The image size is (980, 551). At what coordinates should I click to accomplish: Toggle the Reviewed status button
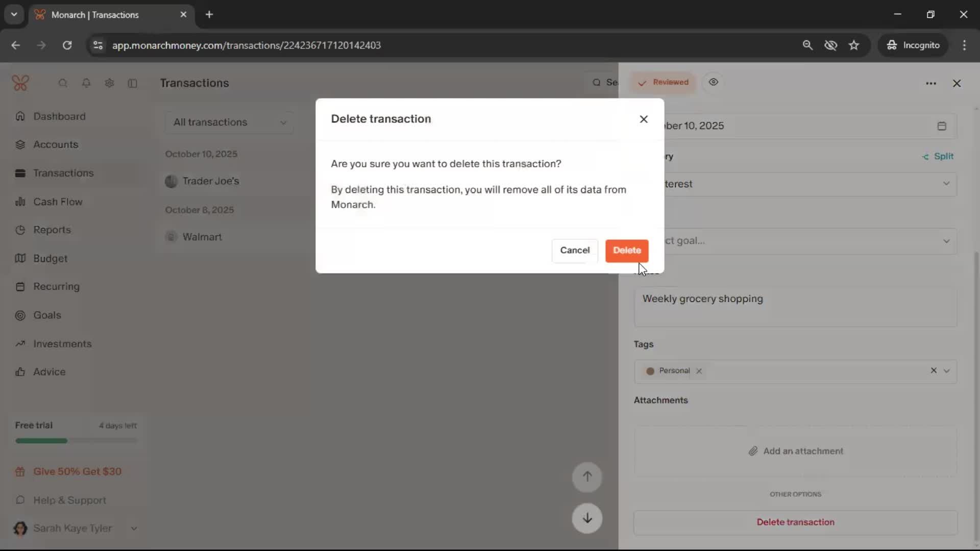pos(664,82)
